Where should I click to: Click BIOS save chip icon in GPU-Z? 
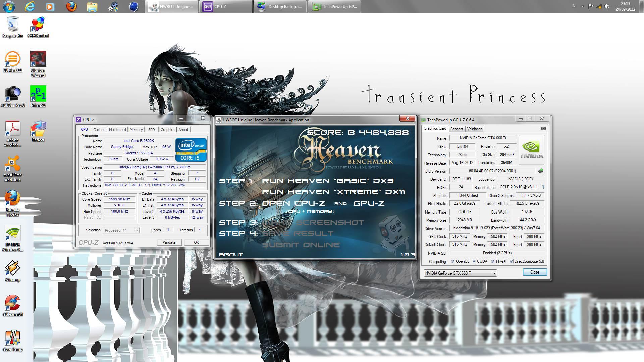(541, 171)
